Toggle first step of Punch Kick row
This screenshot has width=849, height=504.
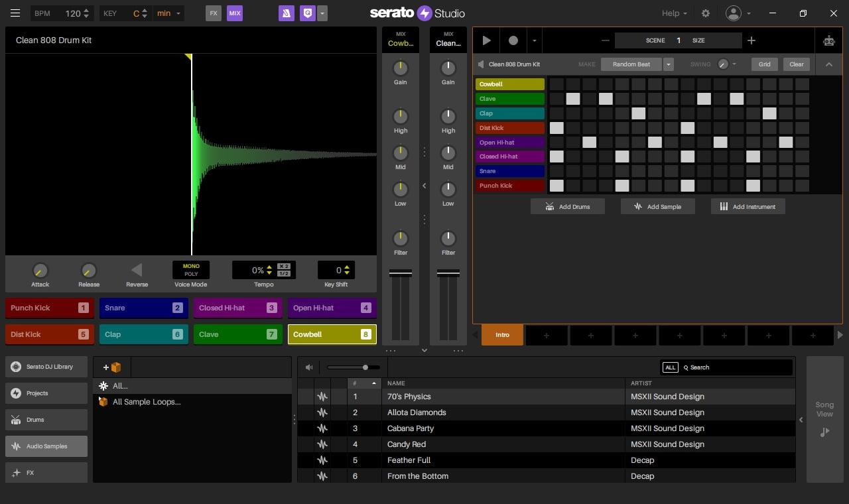556,186
